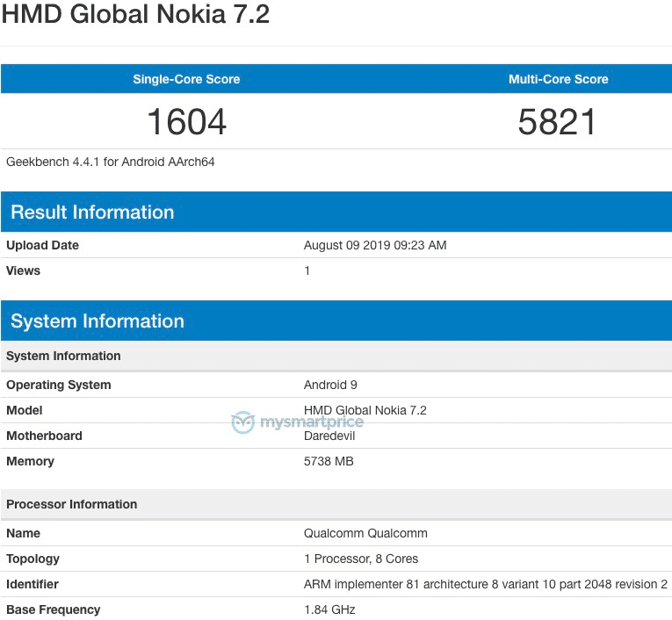Click the Base Frequency value 1.84 GHz
Viewport: 672px width, 620px height.
tap(329, 609)
